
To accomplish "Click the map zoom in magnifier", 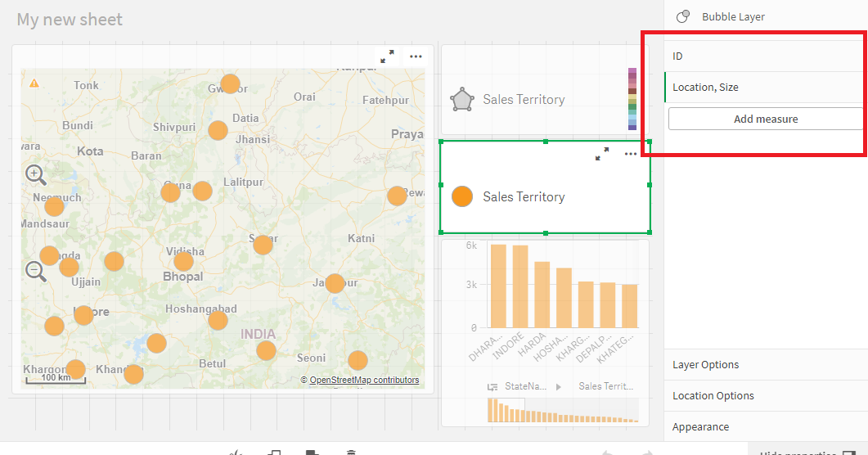I will coord(35,173).
